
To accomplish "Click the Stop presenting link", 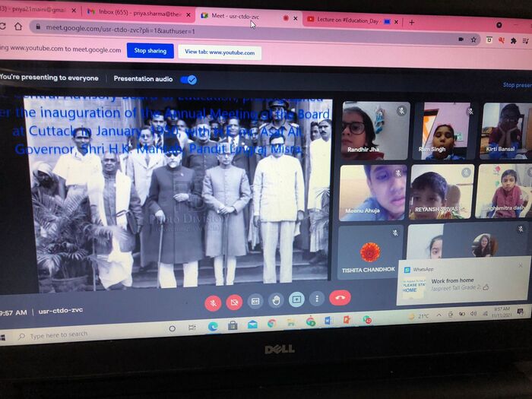I will pos(517,85).
